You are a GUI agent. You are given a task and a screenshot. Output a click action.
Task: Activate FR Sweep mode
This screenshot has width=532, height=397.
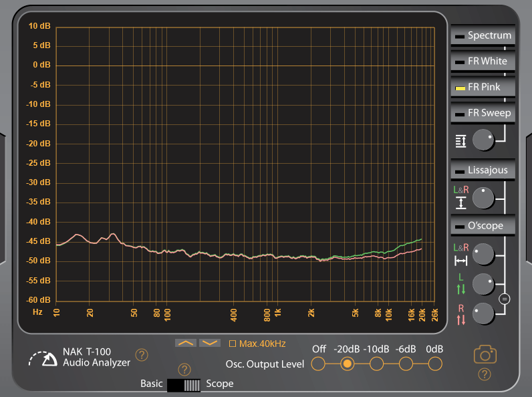pos(483,113)
